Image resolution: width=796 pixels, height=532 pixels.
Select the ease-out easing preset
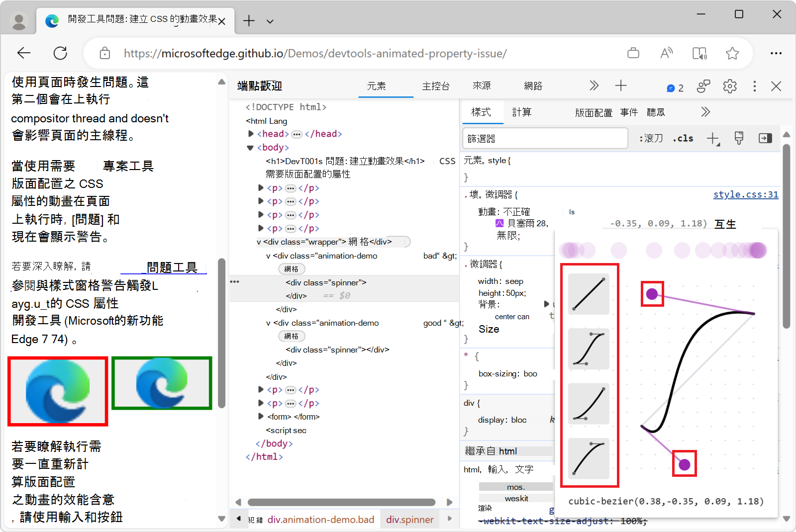point(589,458)
